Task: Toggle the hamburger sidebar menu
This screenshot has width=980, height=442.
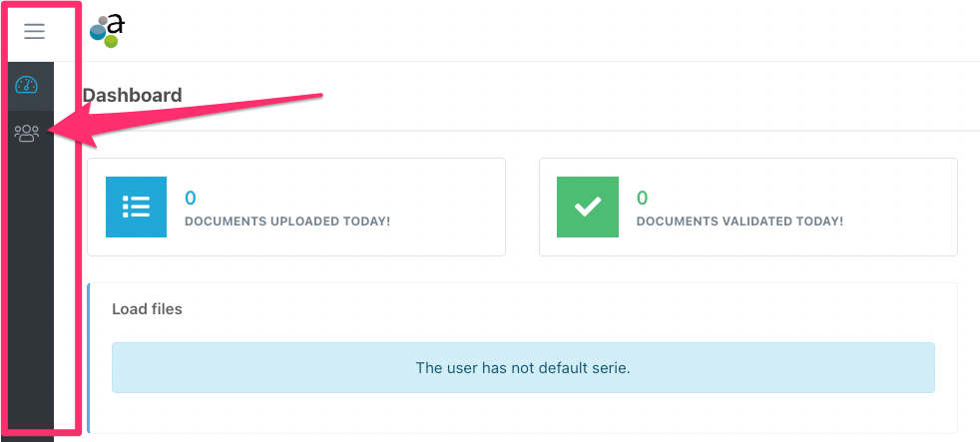Action: point(34,31)
